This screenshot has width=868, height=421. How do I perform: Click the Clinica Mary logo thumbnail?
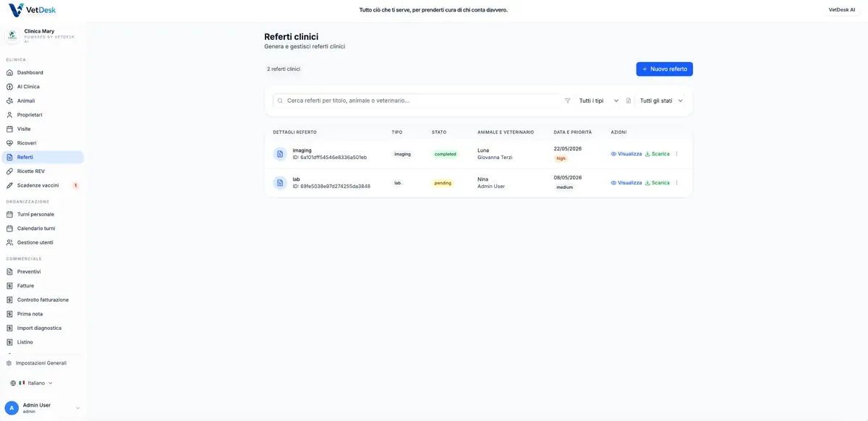pyautogui.click(x=12, y=35)
